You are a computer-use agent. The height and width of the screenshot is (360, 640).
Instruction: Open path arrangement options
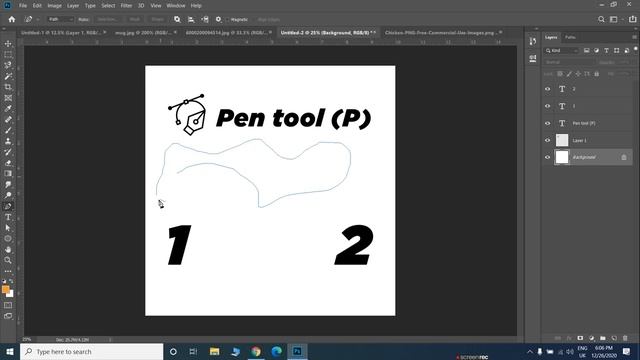(x=205, y=19)
